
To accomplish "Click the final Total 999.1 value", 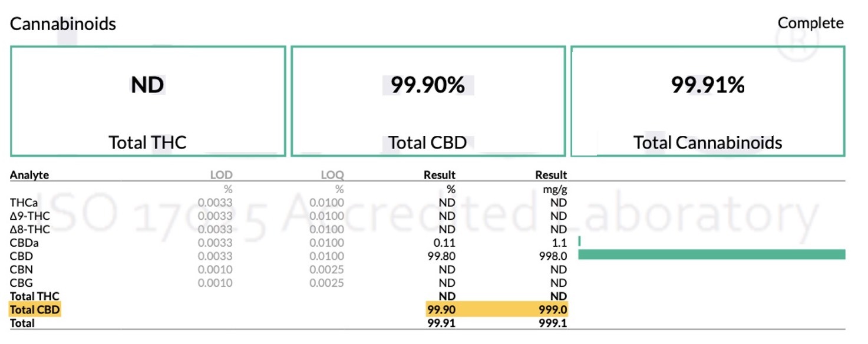I will [x=553, y=323].
